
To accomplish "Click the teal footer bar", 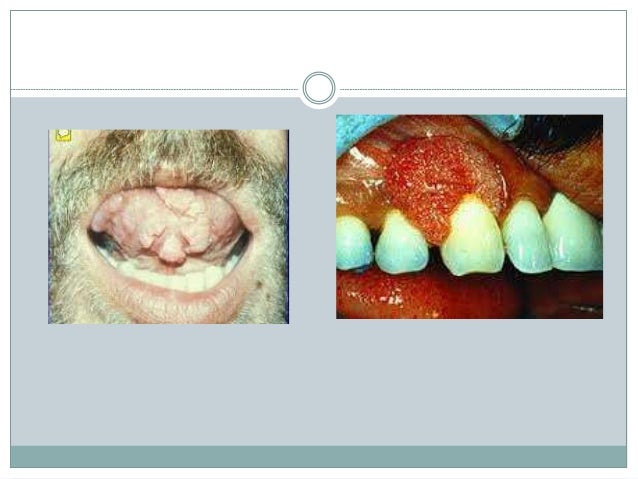I will click(319, 457).
